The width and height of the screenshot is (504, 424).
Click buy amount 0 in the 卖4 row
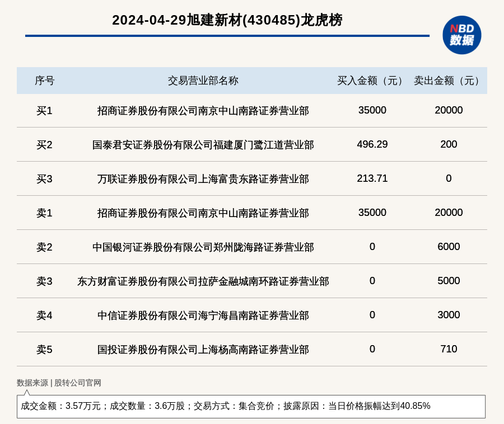tap(372, 315)
